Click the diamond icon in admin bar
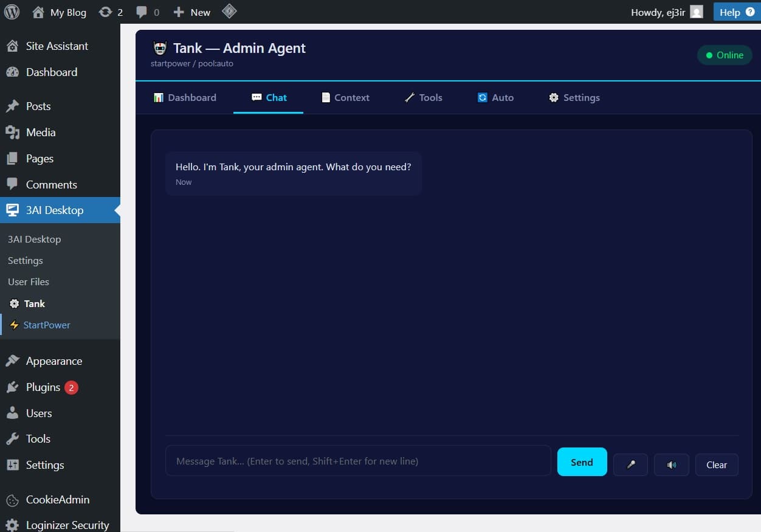The width and height of the screenshot is (761, 532). click(229, 11)
